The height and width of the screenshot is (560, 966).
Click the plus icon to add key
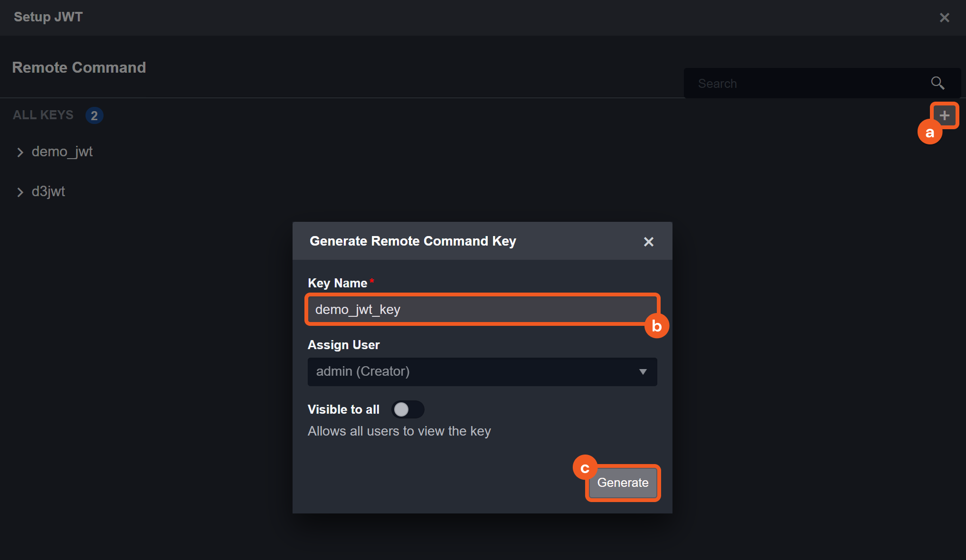(x=944, y=115)
